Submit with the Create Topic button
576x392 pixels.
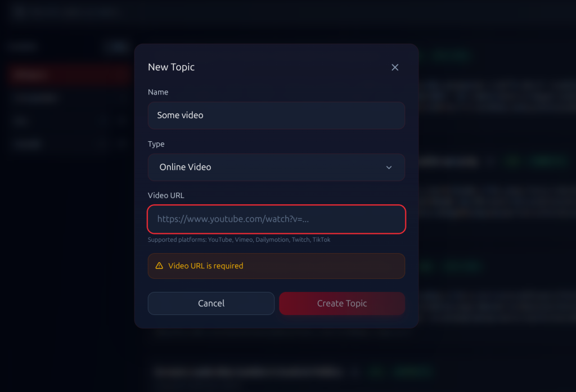pos(341,304)
